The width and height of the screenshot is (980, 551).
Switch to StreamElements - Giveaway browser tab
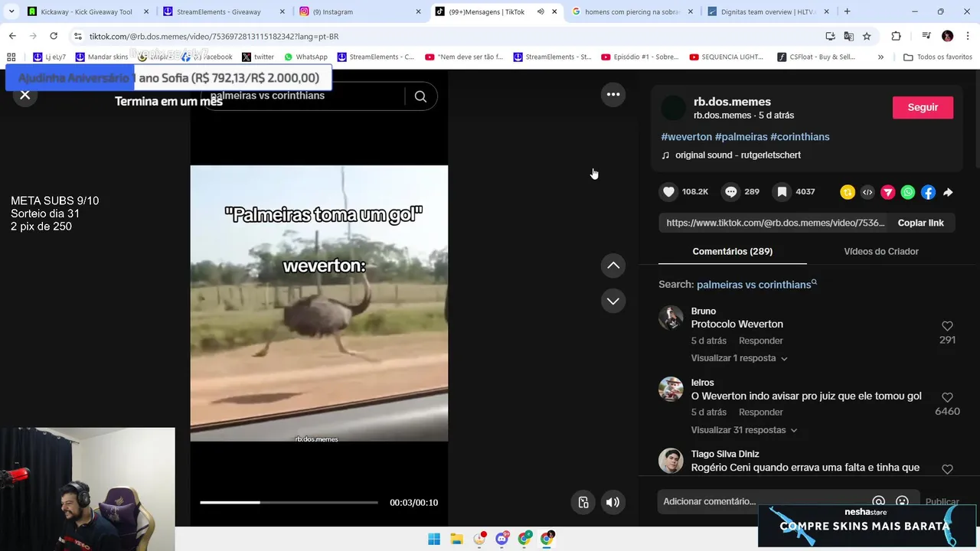225,11
